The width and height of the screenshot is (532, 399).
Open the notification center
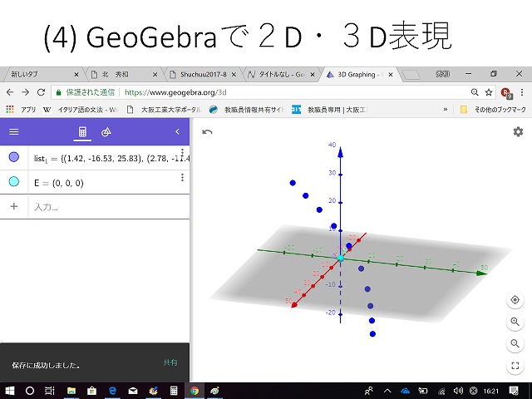click(x=514, y=391)
